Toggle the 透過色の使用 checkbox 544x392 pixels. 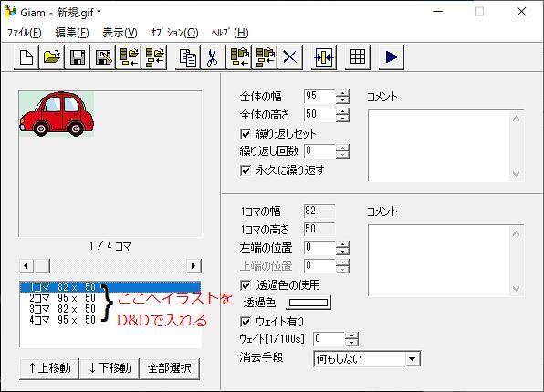246,285
